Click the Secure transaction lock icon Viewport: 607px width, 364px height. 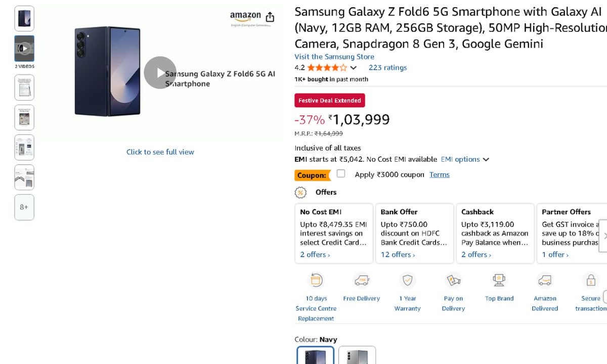click(x=590, y=280)
